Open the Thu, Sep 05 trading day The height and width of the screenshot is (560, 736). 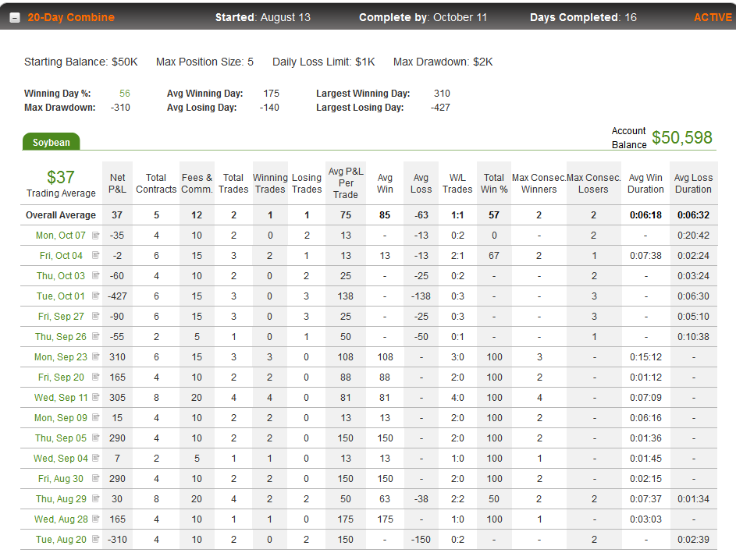point(61,438)
